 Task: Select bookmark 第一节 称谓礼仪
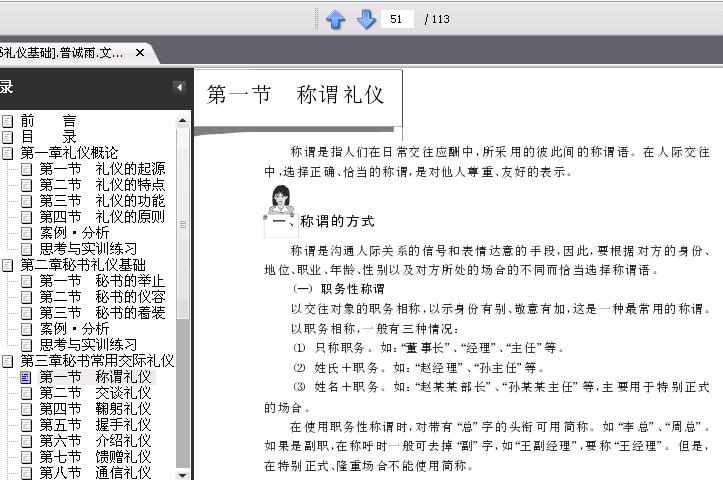click(95, 377)
